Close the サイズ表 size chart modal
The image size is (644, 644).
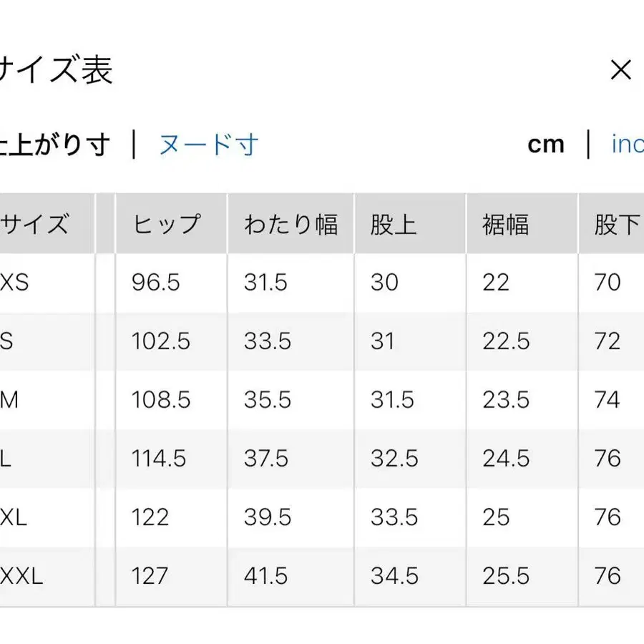click(622, 69)
